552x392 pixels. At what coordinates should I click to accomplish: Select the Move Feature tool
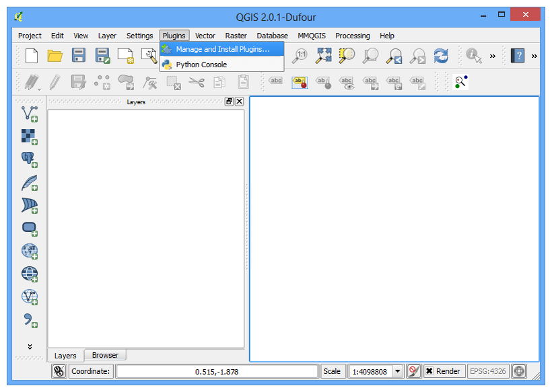pyautogui.click(x=126, y=83)
